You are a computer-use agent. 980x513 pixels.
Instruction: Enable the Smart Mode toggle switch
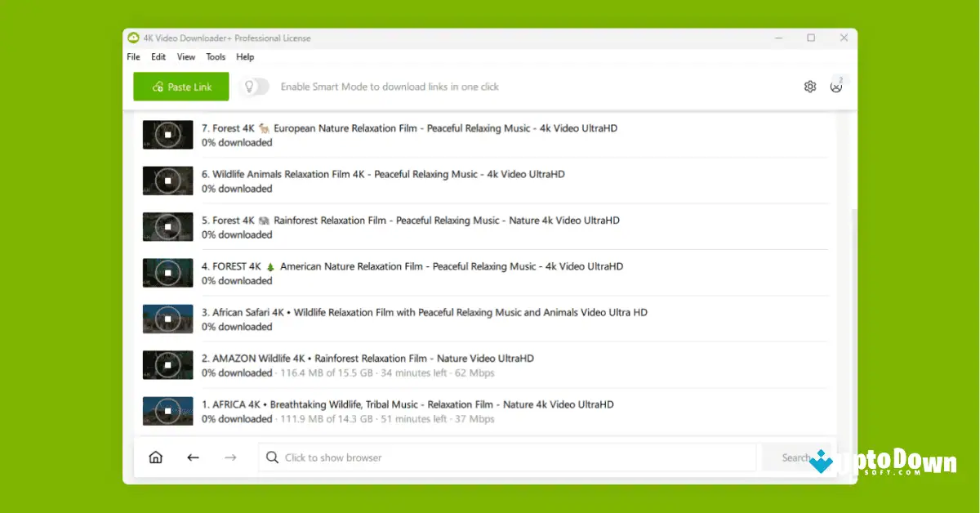pos(260,86)
